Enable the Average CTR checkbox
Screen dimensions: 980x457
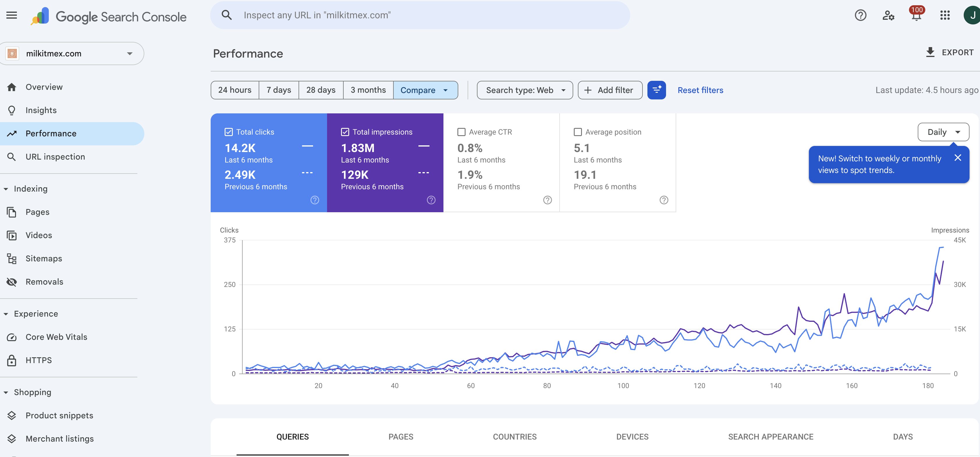(461, 132)
